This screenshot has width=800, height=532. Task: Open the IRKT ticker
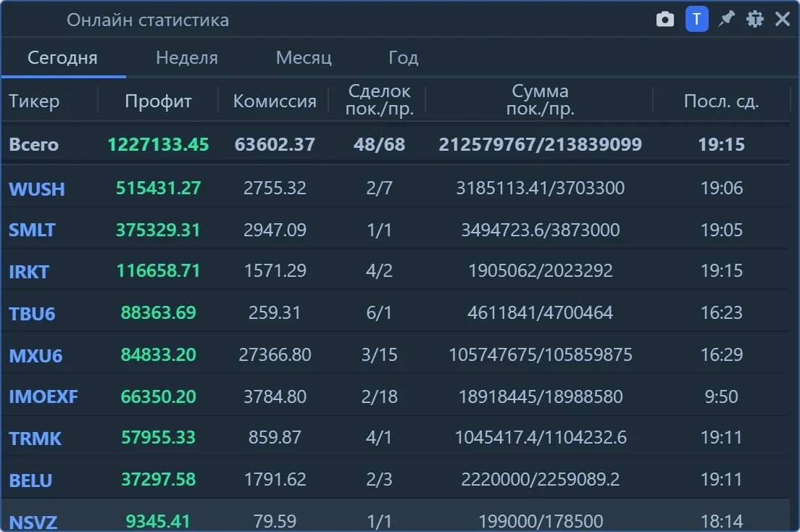[28, 272]
